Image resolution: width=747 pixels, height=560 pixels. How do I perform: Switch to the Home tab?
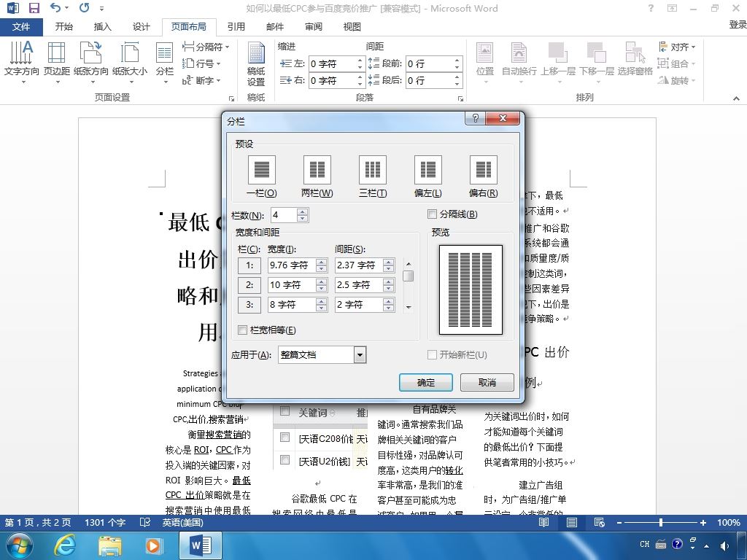click(64, 27)
